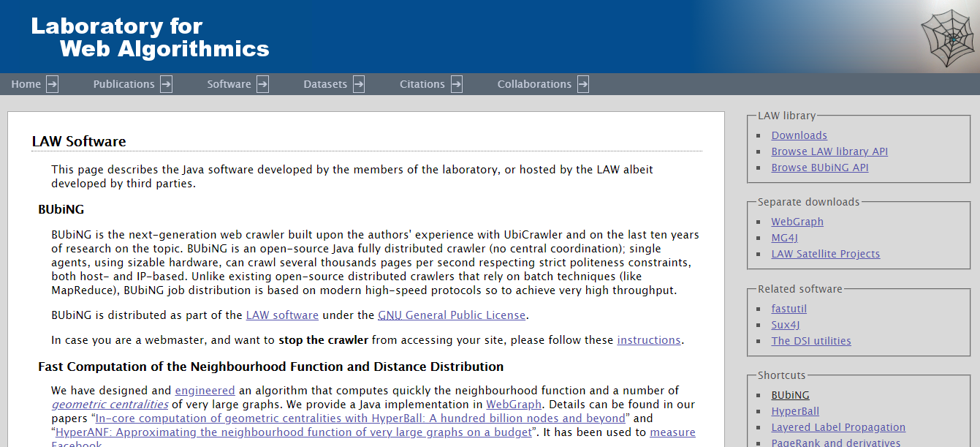Open the fastutil related software link

point(789,309)
